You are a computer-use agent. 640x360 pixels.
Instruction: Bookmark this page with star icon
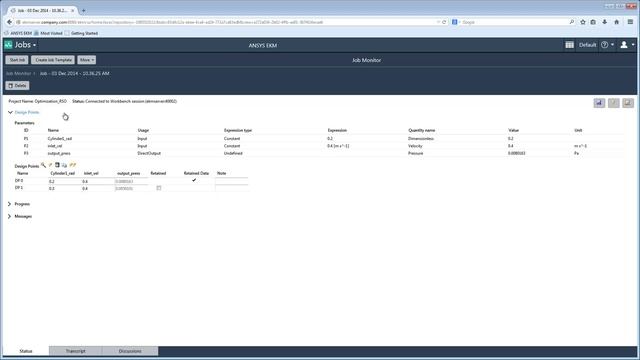583,22
